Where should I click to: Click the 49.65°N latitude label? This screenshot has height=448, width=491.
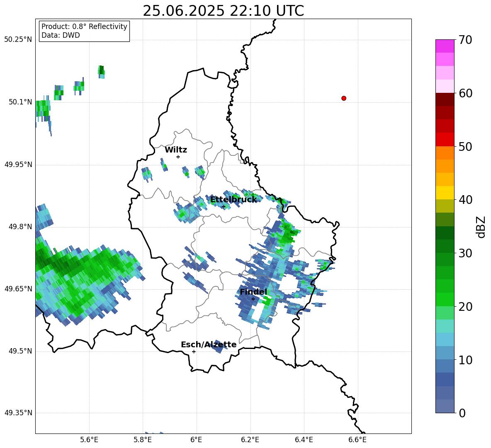point(18,288)
